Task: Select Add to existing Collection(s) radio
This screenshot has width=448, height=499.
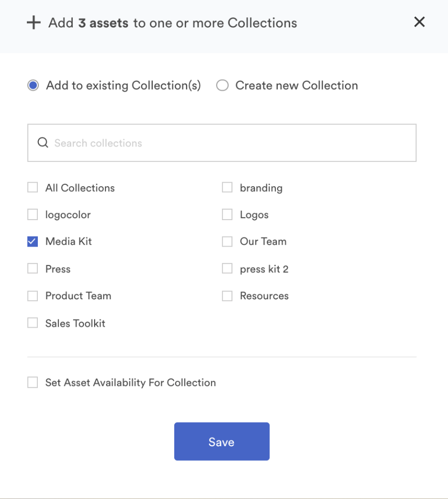Action: [x=33, y=85]
